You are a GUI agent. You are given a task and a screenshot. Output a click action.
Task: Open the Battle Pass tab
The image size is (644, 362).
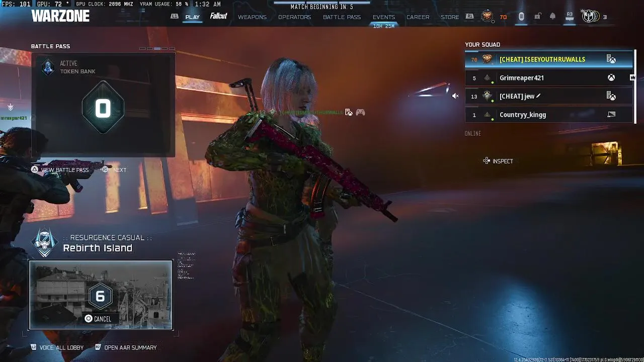click(342, 17)
